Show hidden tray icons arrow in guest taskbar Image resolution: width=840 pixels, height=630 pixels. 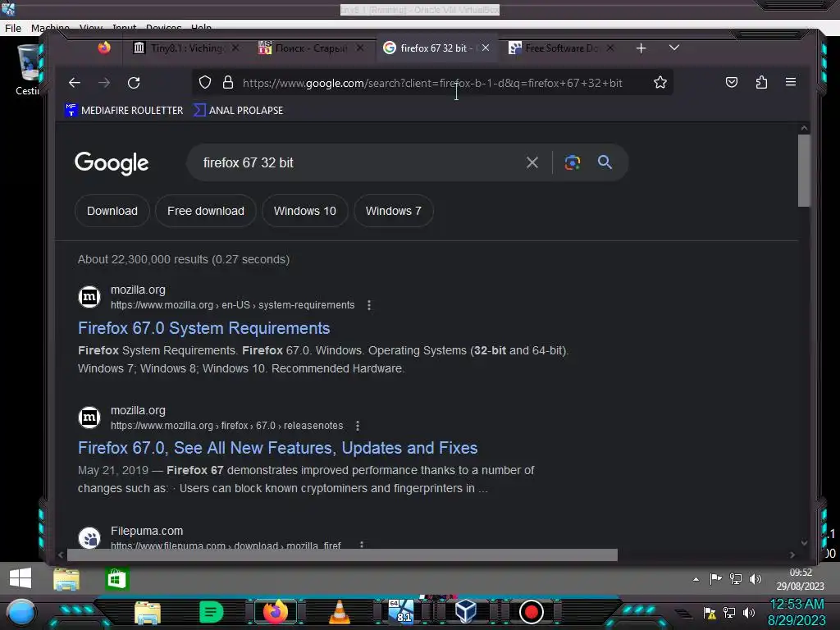point(696,579)
